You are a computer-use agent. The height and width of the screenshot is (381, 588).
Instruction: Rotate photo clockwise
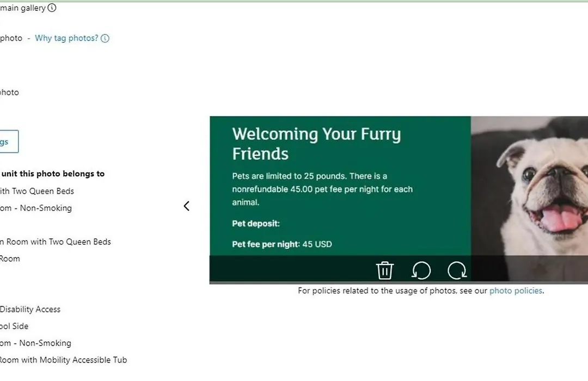tap(457, 271)
